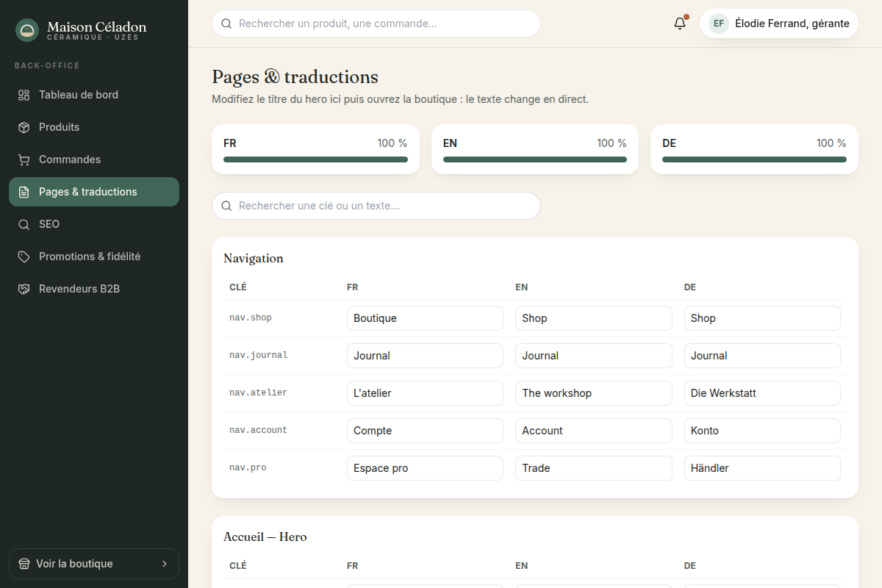Expand the Voir la boutique chevron
Viewport: 882px width, 588px height.
click(x=164, y=564)
